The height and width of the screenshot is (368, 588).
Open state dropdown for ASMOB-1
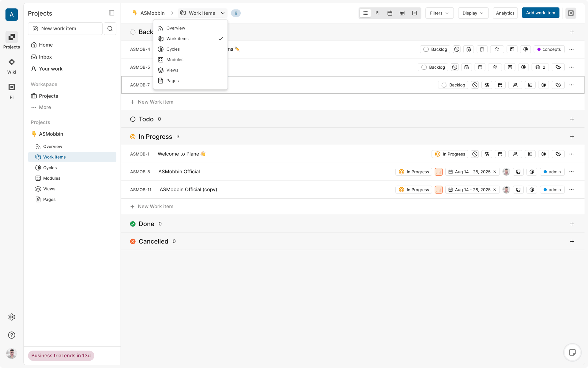450,154
